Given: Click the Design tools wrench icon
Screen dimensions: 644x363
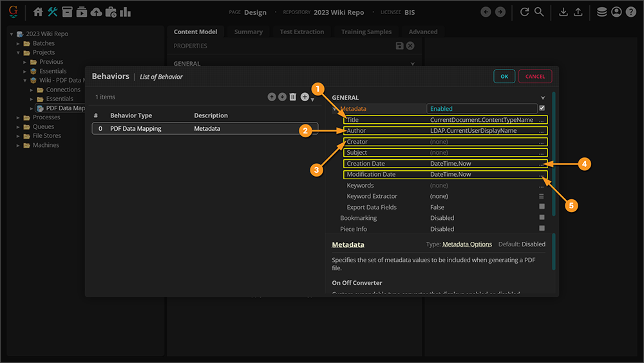Looking at the screenshot, I should coord(53,12).
